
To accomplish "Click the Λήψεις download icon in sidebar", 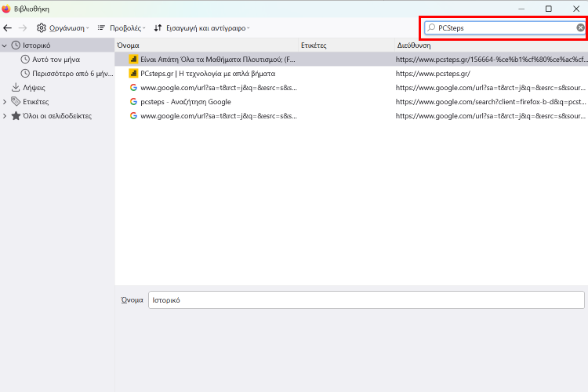I will pyautogui.click(x=16, y=88).
